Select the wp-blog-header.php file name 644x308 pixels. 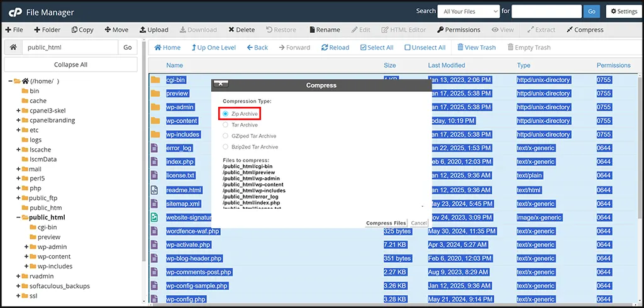[194, 258]
